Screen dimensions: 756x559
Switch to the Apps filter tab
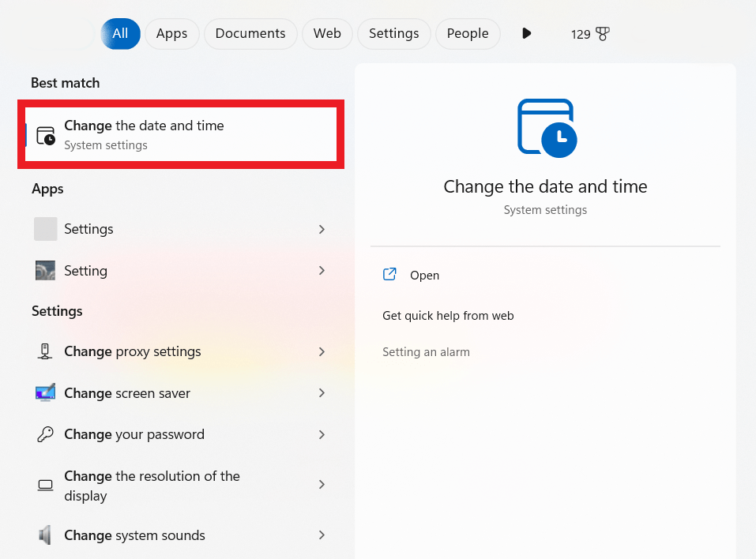coord(171,34)
